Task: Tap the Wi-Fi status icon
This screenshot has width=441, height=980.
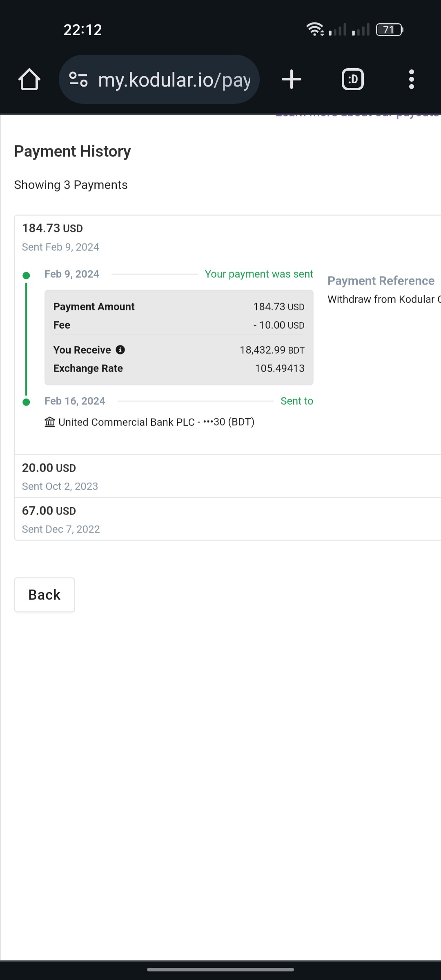Action: pyautogui.click(x=315, y=29)
